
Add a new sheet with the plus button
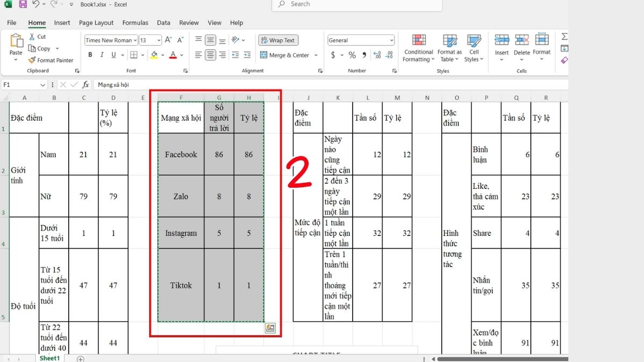pos(80,358)
